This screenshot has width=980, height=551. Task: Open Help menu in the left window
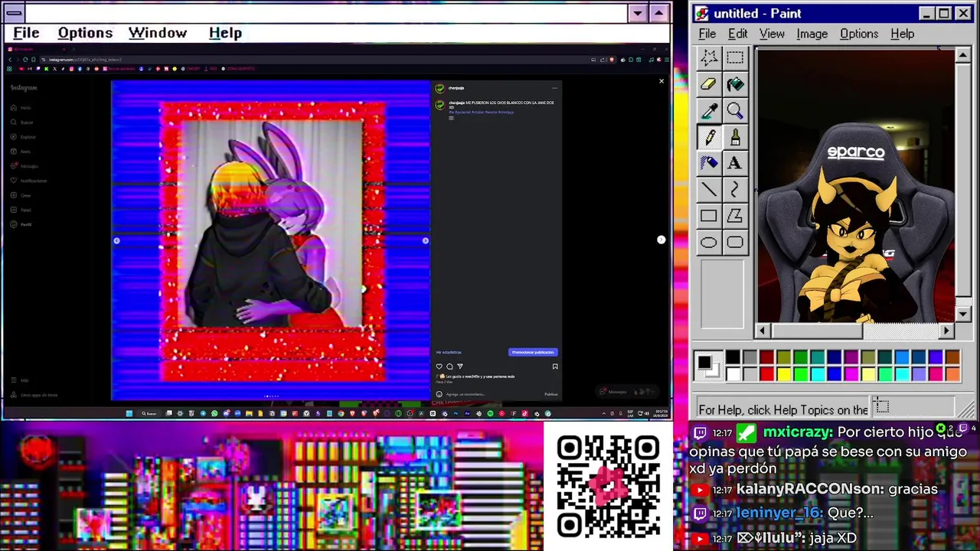click(x=225, y=33)
